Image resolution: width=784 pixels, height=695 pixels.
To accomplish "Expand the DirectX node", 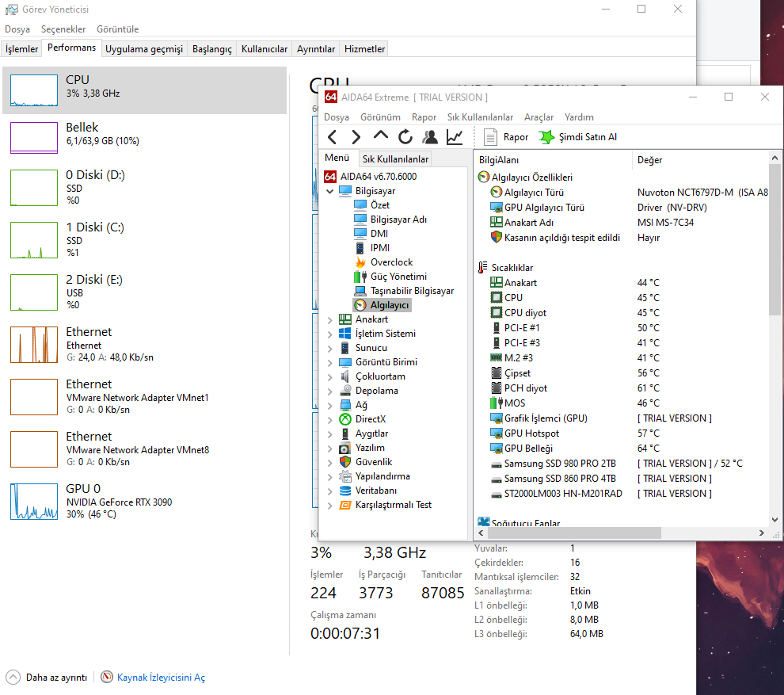I will pyautogui.click(x=329, y=419).
